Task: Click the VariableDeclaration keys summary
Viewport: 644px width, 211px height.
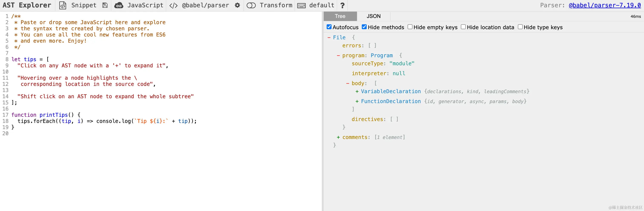Action: click(x=476, y=92)
